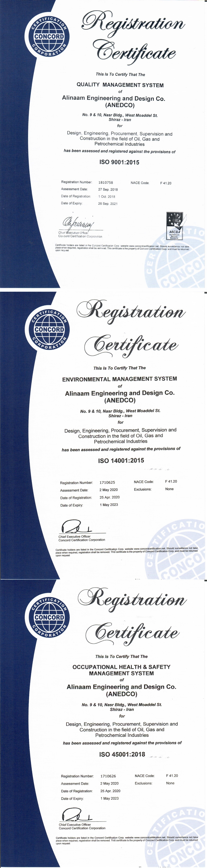Select the ISO 9001:2015 standard heading
Viewport: 207px width, 868px height.
119,162
